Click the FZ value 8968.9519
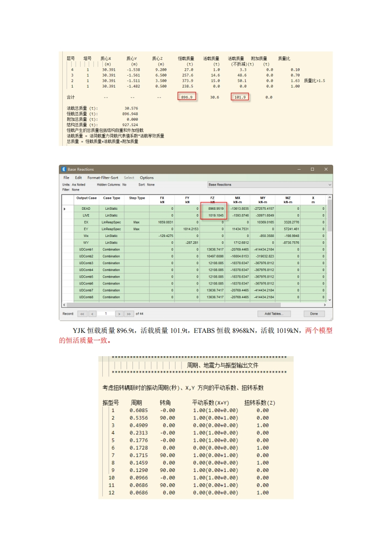 (x=216, y=209)
